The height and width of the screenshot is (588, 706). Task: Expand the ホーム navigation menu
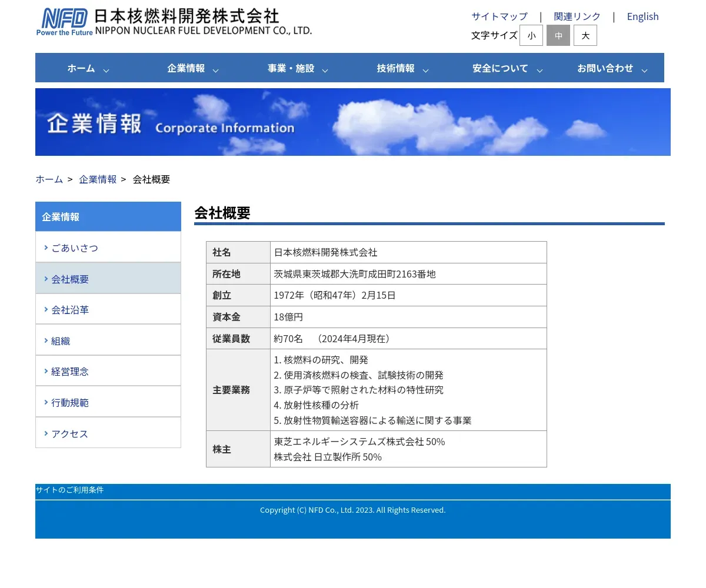coord(88,68)
